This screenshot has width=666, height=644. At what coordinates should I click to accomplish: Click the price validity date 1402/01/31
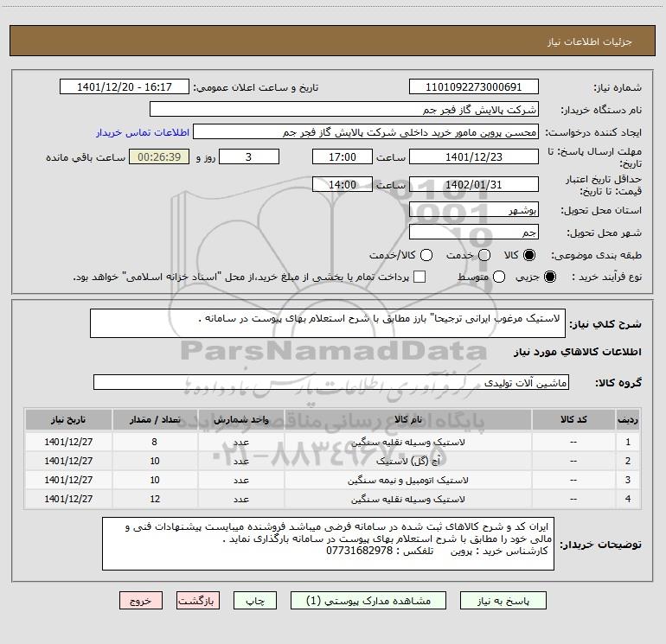coord(474,184)
